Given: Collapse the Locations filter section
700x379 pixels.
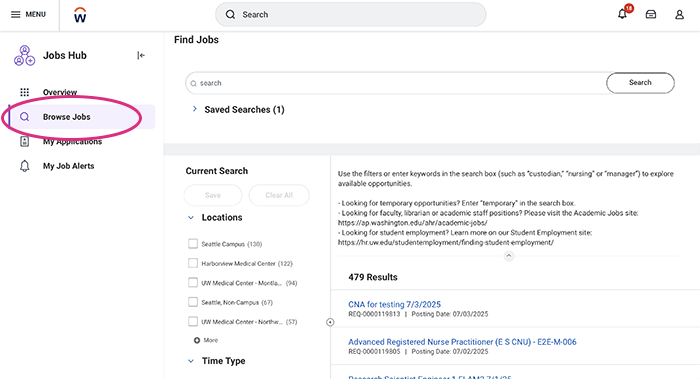Looking at the screenshot, I should tap(191, 218).
